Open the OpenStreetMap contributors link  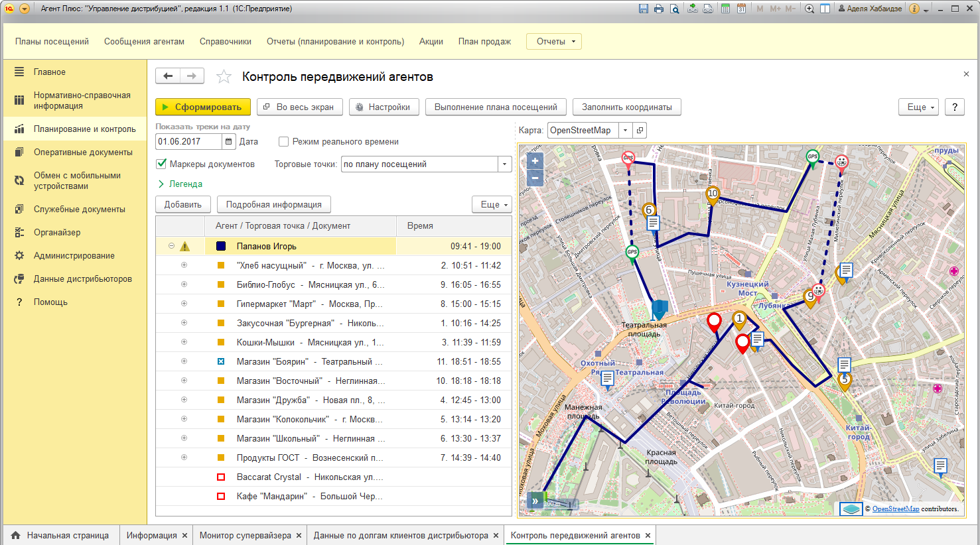[896, 509]
